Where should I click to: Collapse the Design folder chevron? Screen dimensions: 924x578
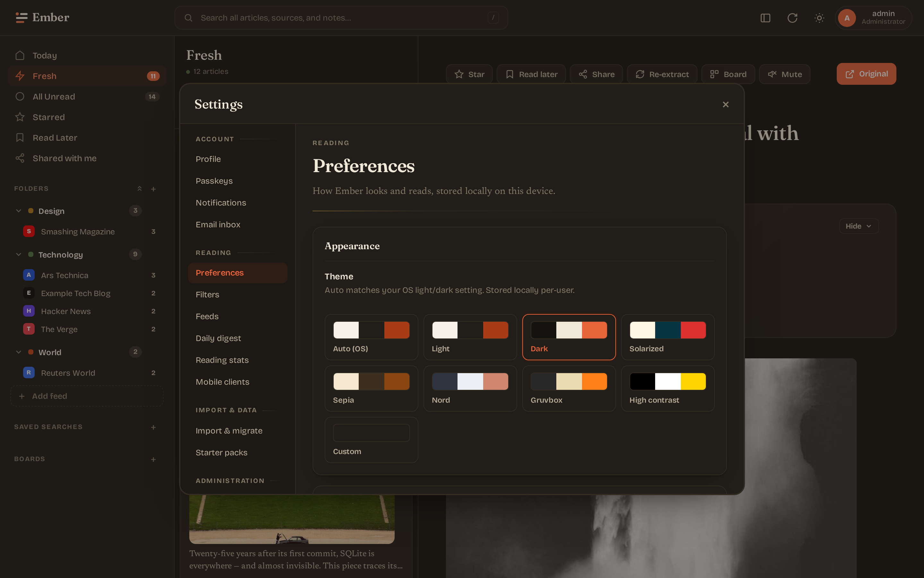point(18,211)
